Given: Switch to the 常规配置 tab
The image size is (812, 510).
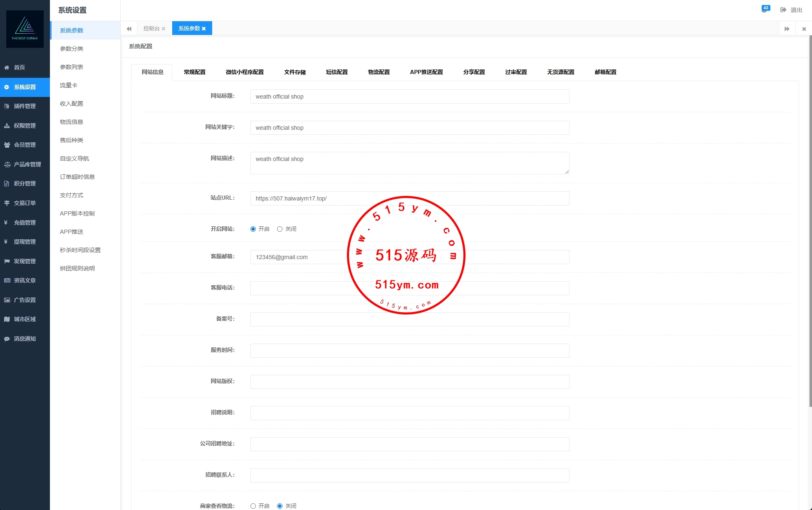Looking at the screenshot, I should (194, 72).
